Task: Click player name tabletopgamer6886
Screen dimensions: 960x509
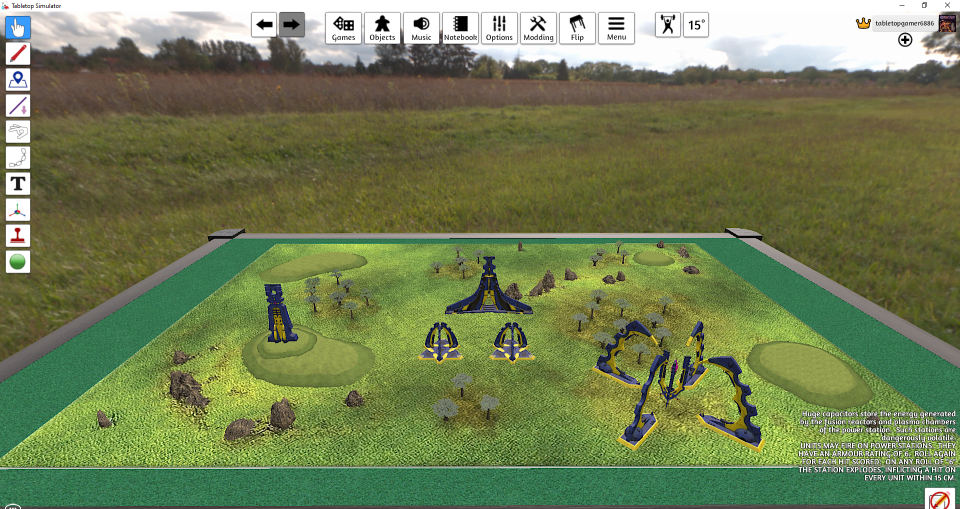Action: pos(904,24)
